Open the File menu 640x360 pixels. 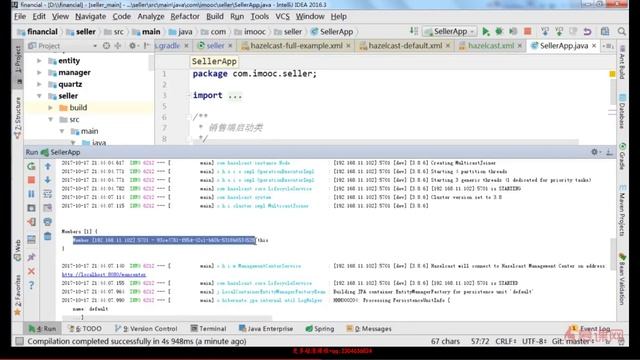pyautogui.click(x=20, y=16)
